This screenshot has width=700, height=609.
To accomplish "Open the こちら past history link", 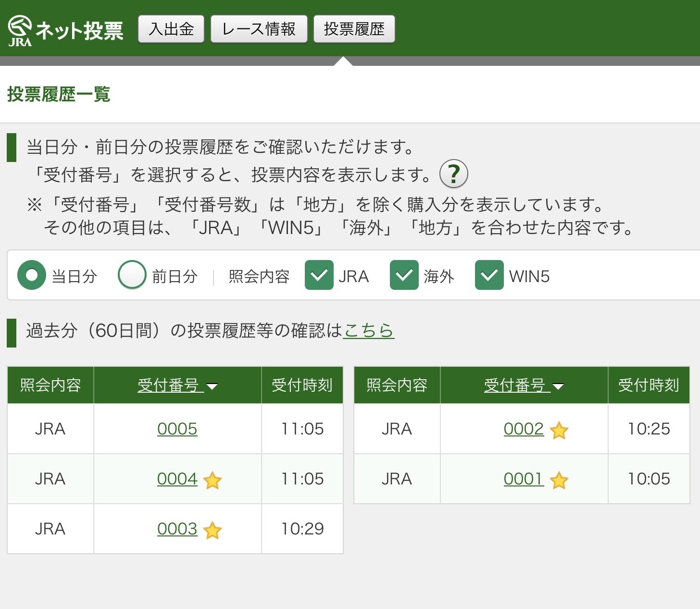I will [x=369, y=330].
